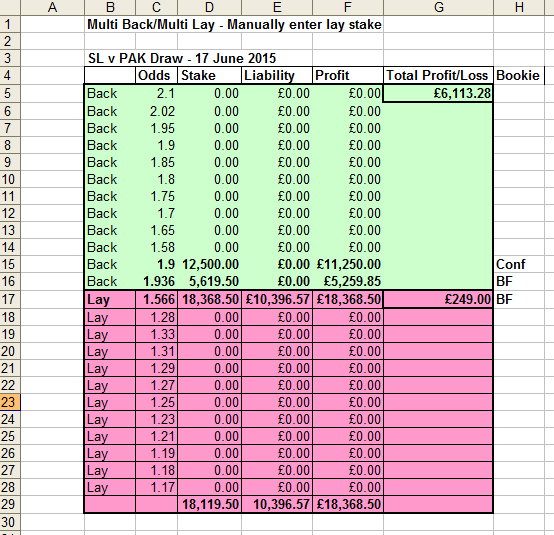The image size is (554, 535).
Task: Select the £249.00 cell
Action: (x=438, y=299)
